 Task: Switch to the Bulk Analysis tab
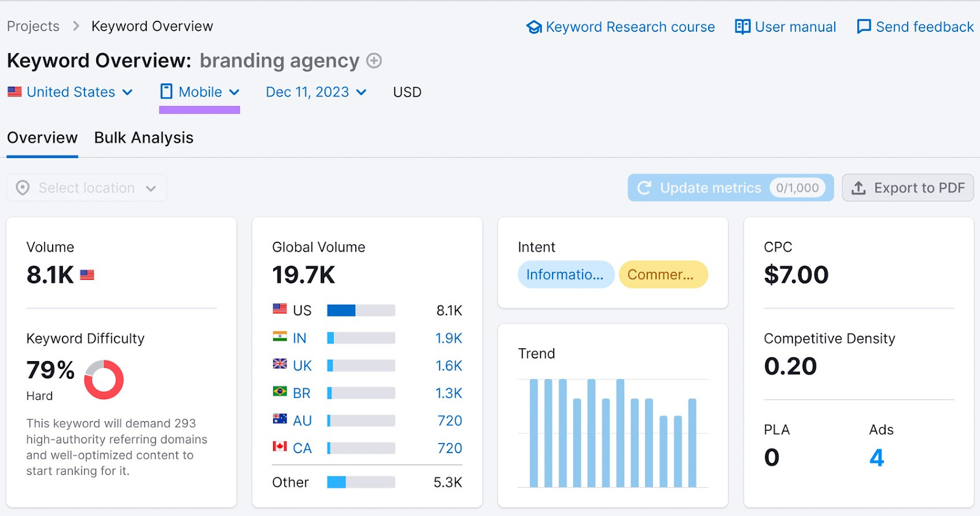click(x=143, y=138)
